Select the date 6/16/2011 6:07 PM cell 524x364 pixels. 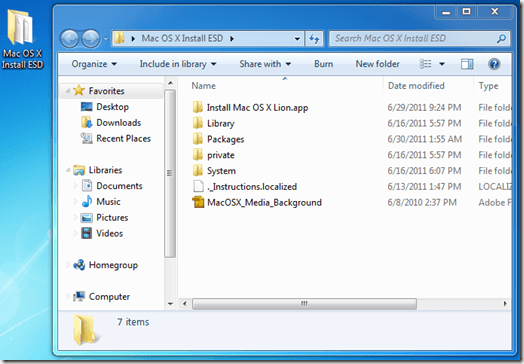(x=424, y=170)
